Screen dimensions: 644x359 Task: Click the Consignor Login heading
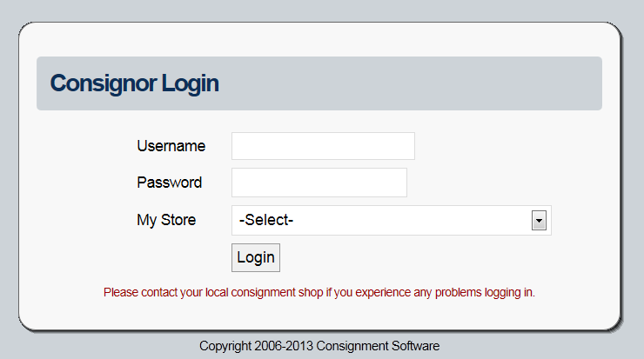point(134,83)
